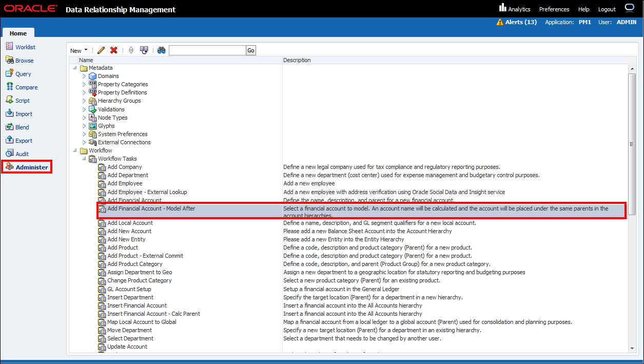Open the New dropdown menu
Screen dimensions: 644x364
point(79,50)
